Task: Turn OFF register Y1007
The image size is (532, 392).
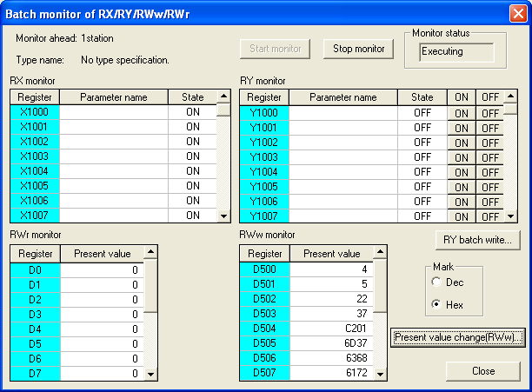Action: [490, 216]
